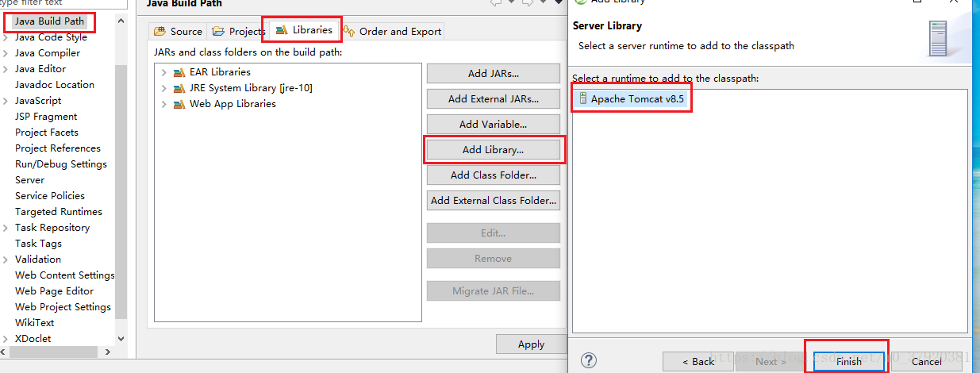The width and height of the screenshot is (980, 373).
Task: Select Task Repository properties page
Action: coord(52,228)
